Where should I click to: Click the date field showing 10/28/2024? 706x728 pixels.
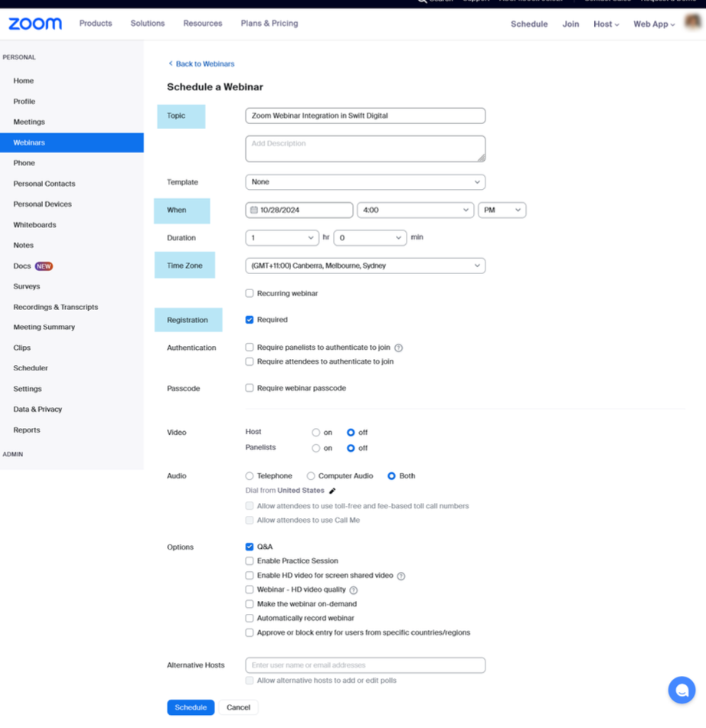click(x=299, y=210)
